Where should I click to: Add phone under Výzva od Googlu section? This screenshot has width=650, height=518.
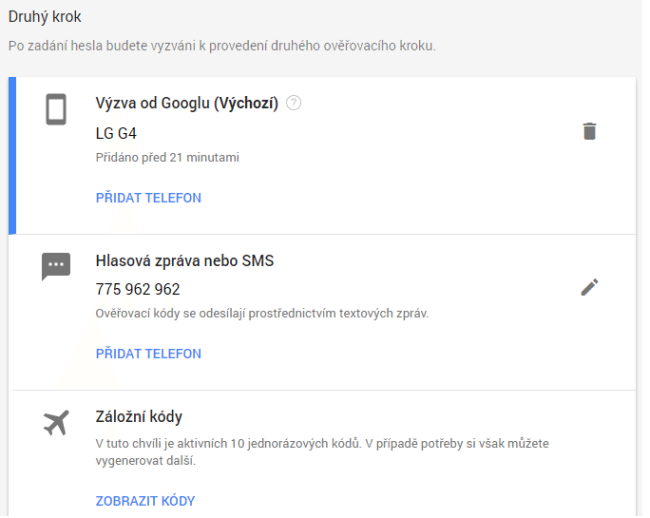(148, 198)
